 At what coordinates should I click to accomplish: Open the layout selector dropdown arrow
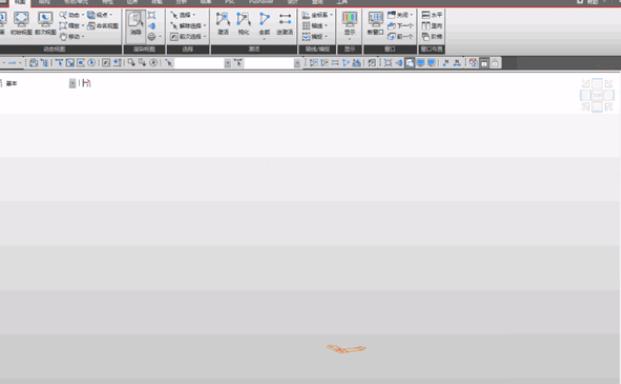coord(72,83)
